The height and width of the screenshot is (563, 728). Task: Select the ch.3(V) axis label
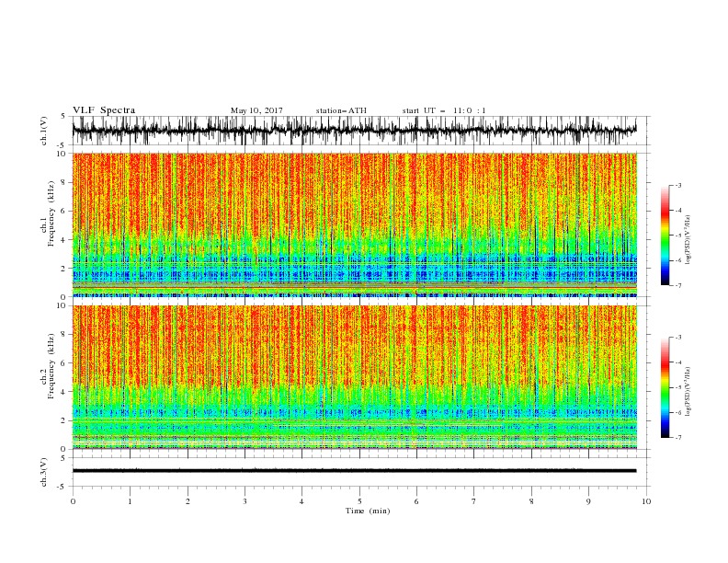point(44,472)
